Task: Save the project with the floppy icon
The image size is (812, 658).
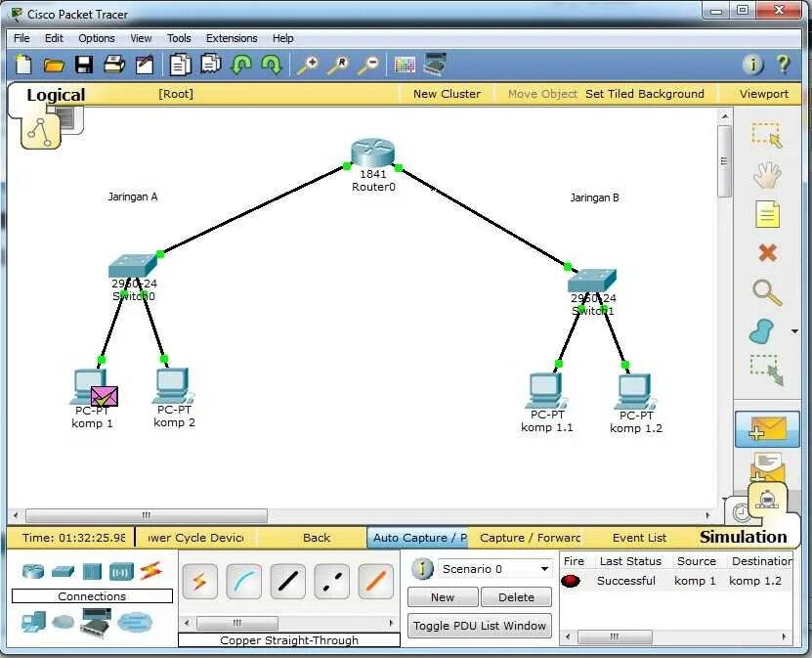Action: click(x=84, y=65)
